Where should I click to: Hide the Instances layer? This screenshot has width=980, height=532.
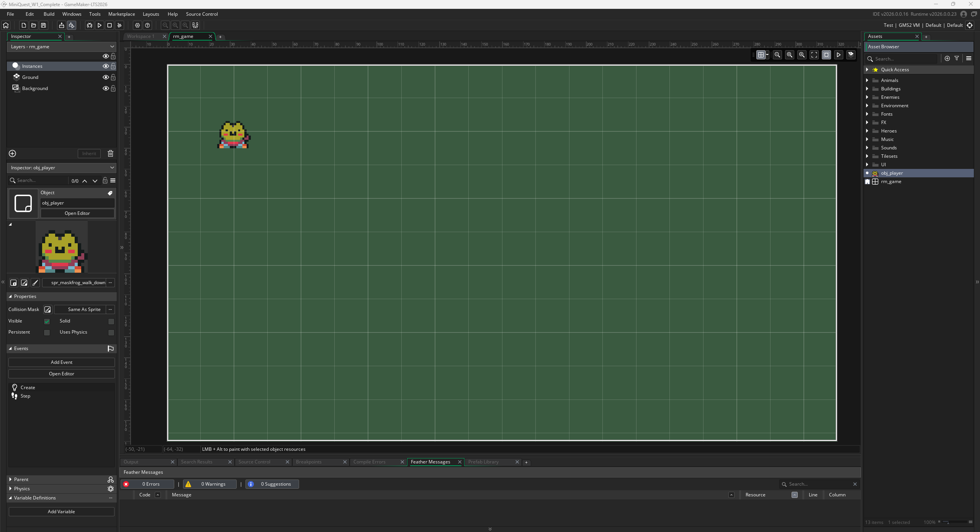click(106, 66)
